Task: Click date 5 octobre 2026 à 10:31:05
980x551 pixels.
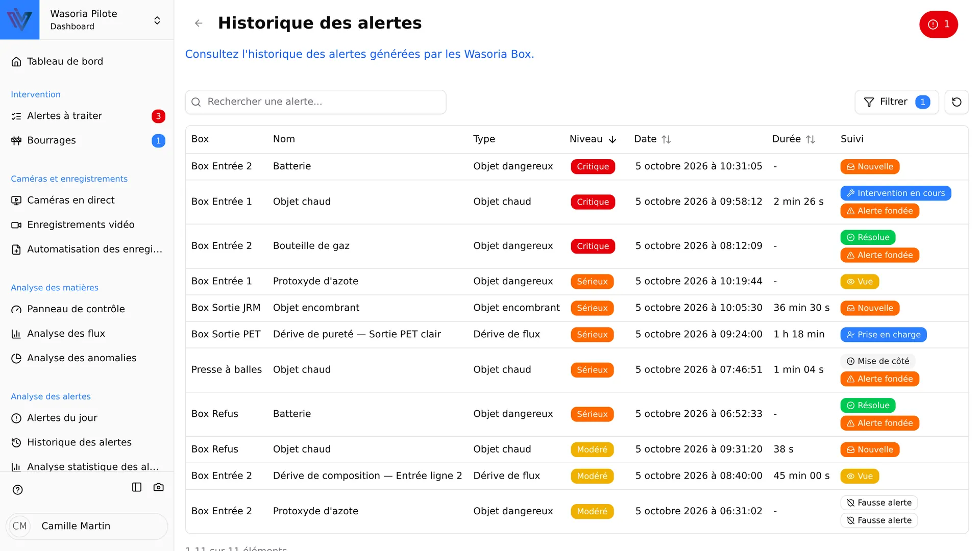Action: tap(699, 166)
